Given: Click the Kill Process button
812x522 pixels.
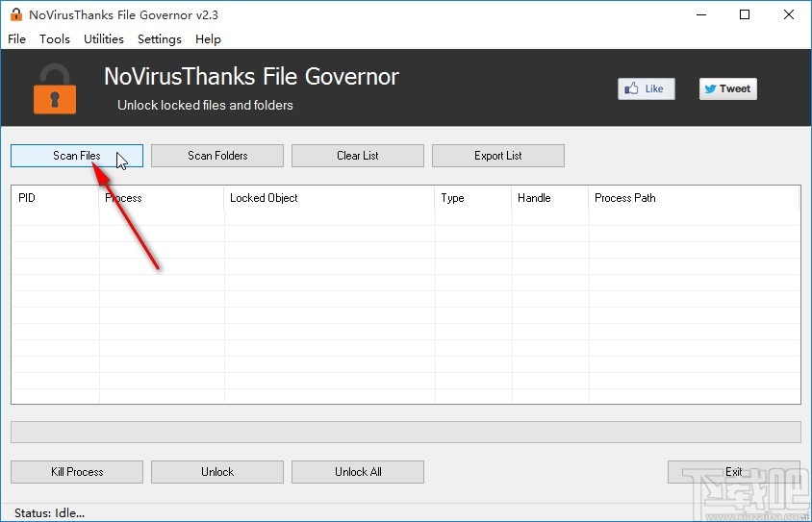Looking at the screenshot, I should 77,472.
